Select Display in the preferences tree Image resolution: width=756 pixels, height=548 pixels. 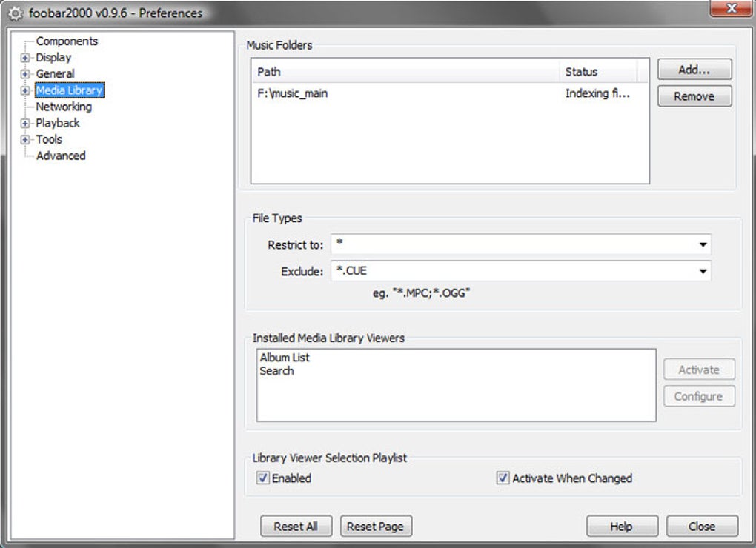[x=53, y=58]
